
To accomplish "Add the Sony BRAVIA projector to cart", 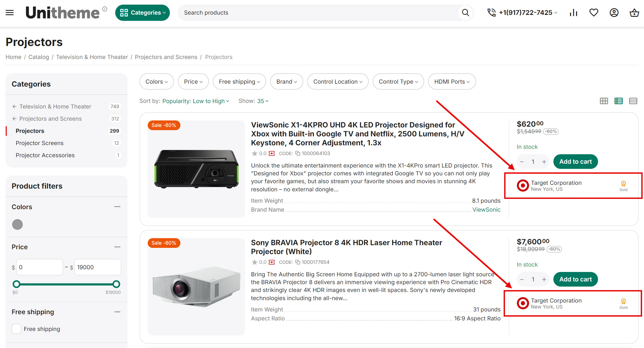I will point(575,279).
